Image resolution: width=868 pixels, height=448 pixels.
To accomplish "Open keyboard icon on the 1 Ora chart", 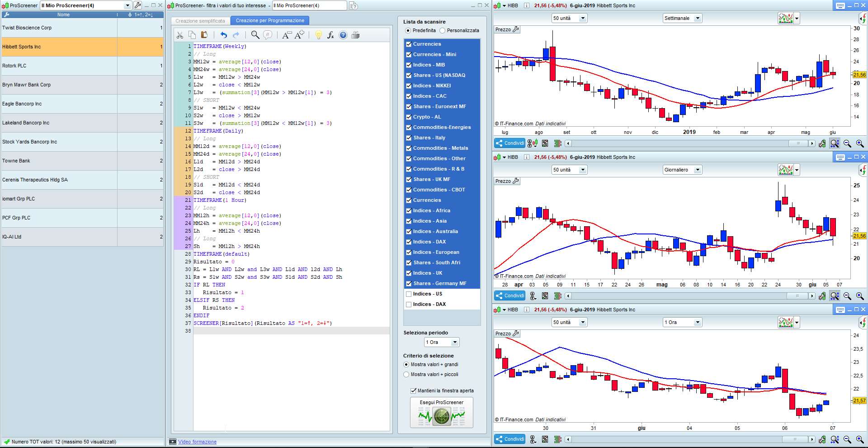I will point(840,310).
